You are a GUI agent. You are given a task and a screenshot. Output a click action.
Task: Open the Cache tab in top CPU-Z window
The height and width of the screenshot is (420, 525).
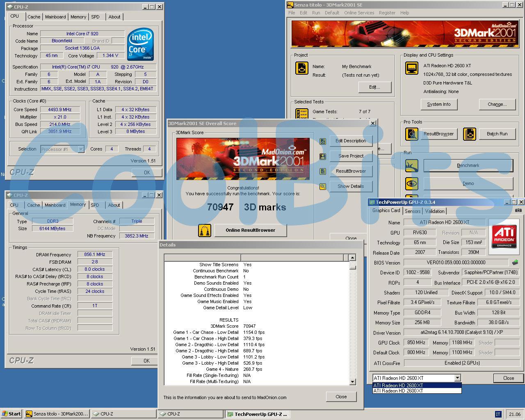pyautogui.click(x=34, y=17)
